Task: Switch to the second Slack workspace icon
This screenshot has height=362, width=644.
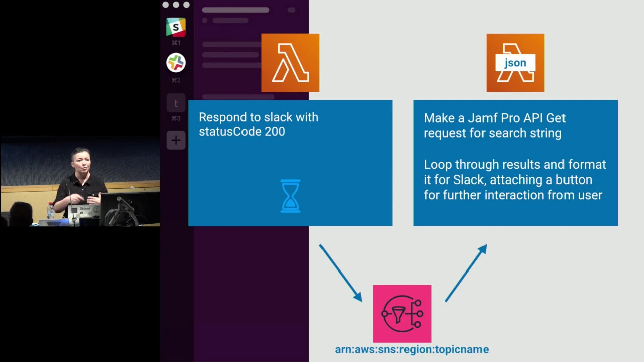Action: point(176,63)
